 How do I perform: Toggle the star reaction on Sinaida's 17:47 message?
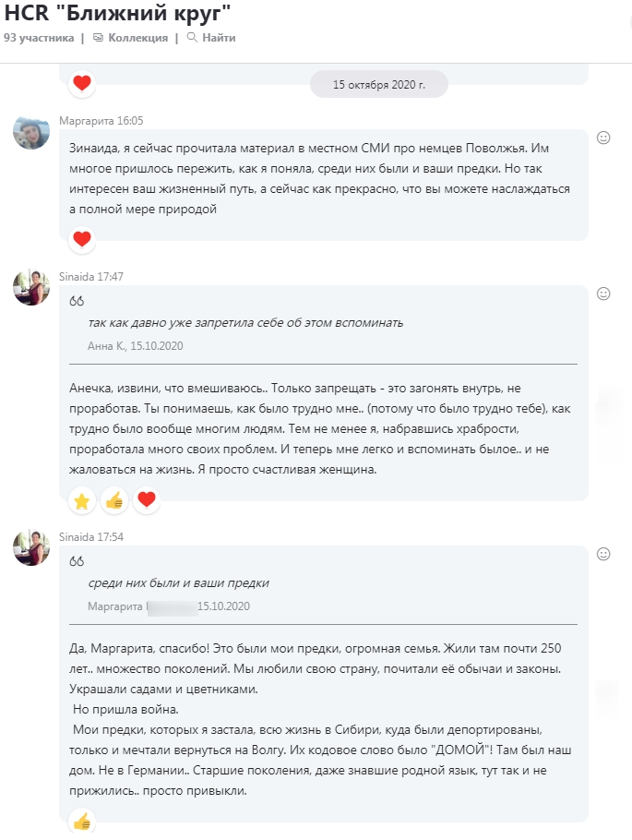(x=82, y=500)
